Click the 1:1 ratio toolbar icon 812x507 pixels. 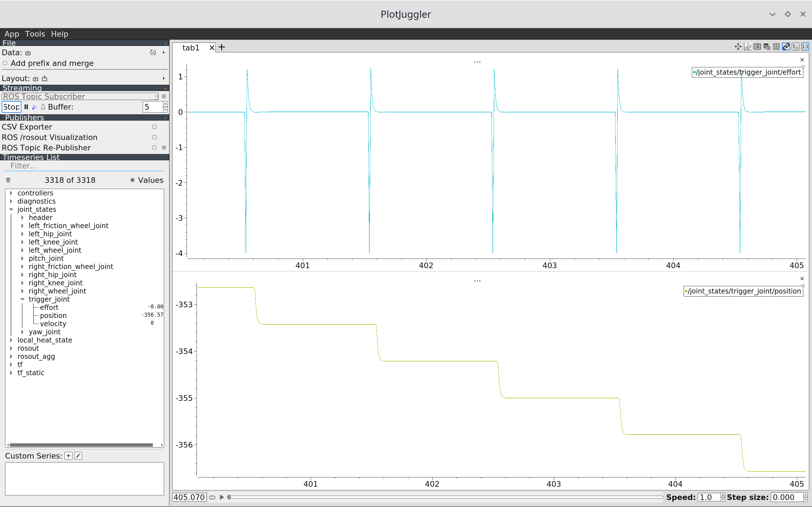coord(805,47)
